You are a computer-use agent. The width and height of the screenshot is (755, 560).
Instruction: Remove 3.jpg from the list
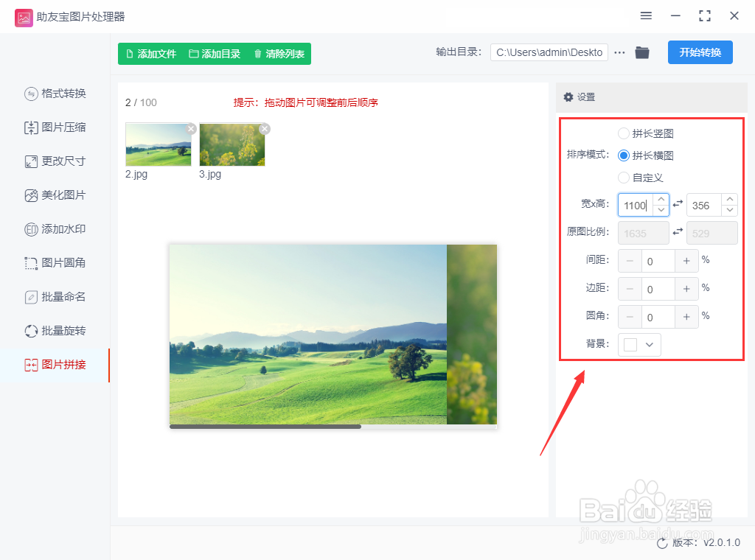[265, 128]
